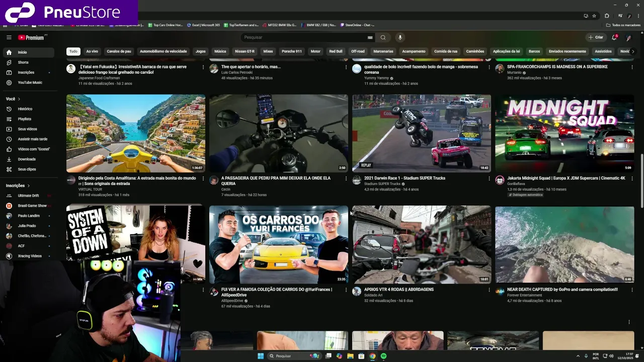Open the notifications bell
This screenshot has height=362, width=644.
pyautogui.click(x=614, y=37)
